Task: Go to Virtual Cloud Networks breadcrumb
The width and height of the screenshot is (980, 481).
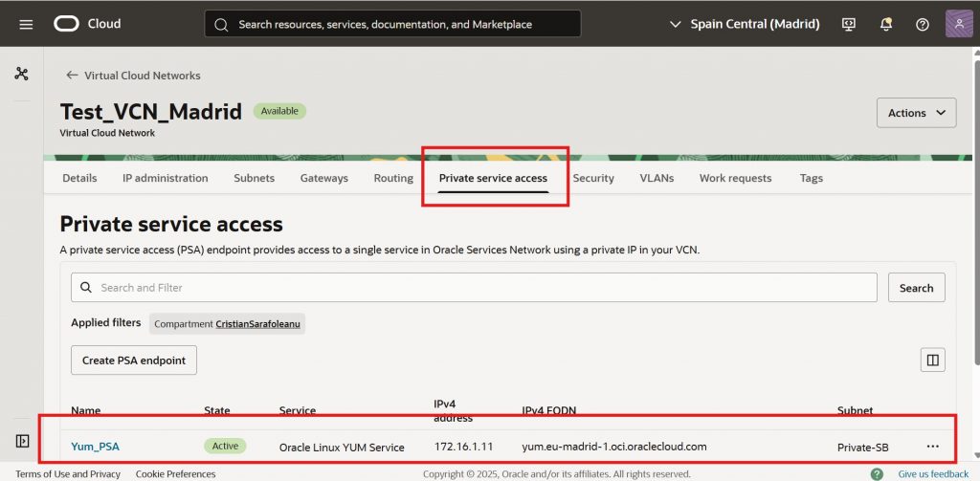Action: [x=143, y=76]
